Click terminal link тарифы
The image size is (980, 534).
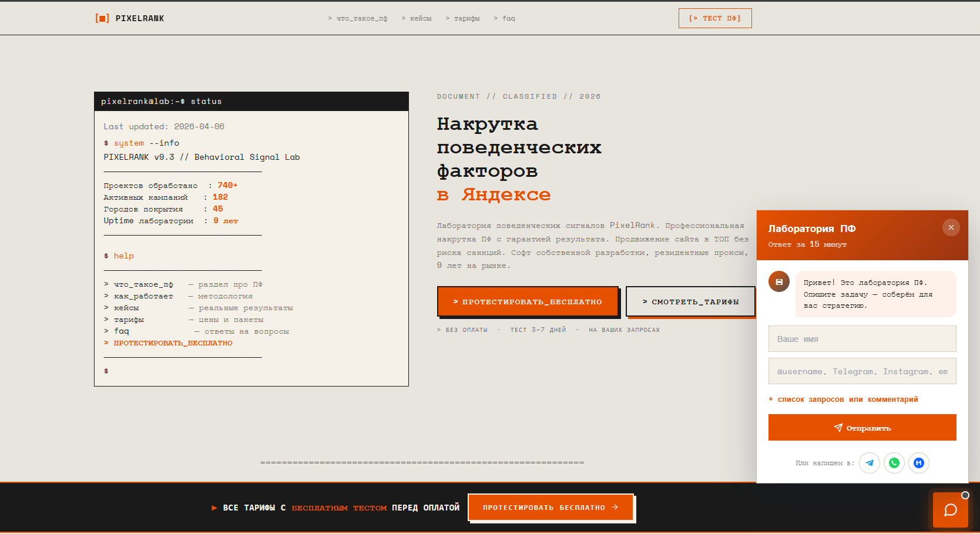(129, 320)
